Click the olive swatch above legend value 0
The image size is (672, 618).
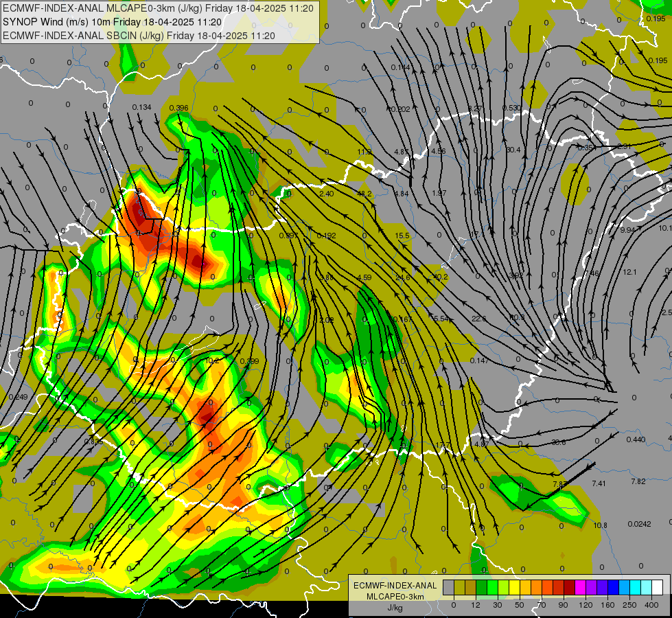pos(460,588)
